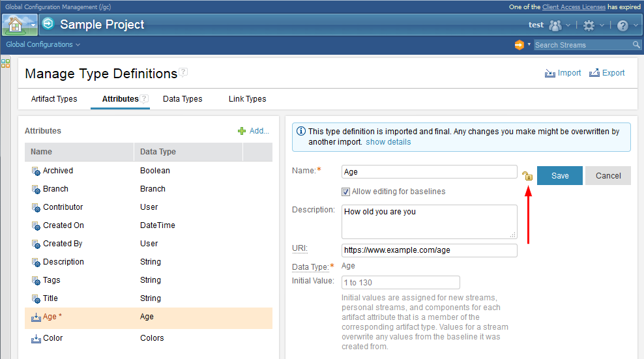Image resolution: width=644 pixels, height=359 pixels.
Task: Toggle Allow editing for baselines checkbox
Action: (x=346, y=192)
